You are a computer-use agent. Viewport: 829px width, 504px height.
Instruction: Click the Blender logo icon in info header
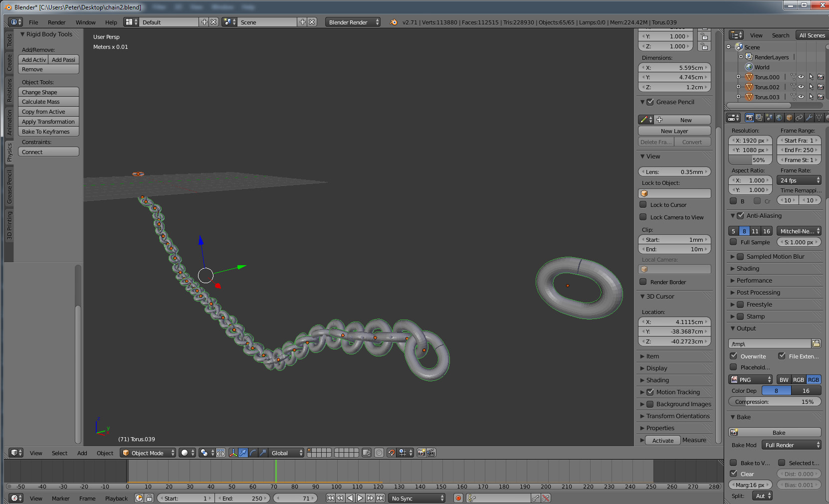coord(394,22)
